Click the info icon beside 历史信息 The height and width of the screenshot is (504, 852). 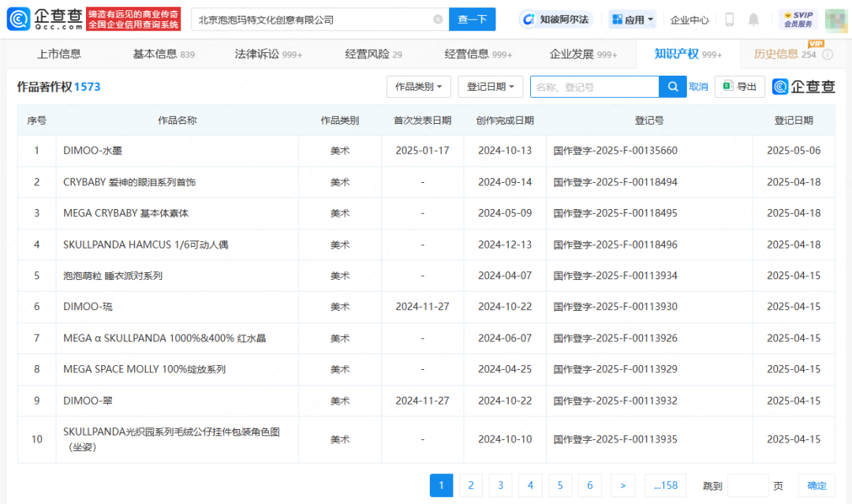[828, 54]
